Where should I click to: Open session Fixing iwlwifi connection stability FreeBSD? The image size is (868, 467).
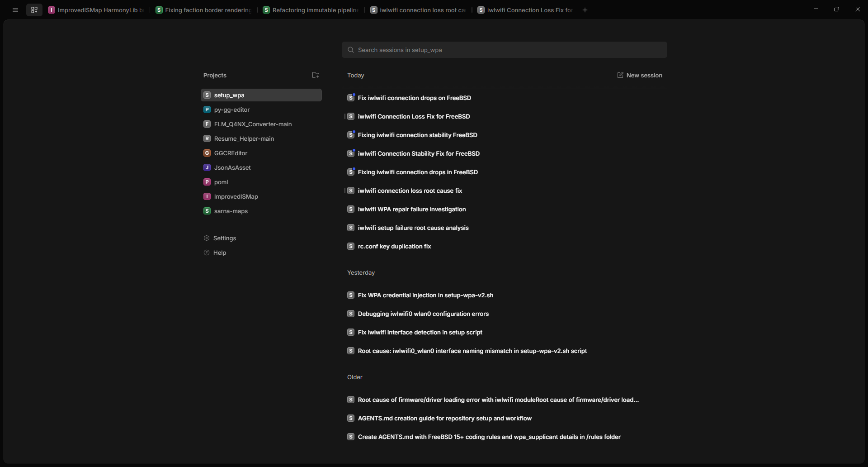pos(505,135)
